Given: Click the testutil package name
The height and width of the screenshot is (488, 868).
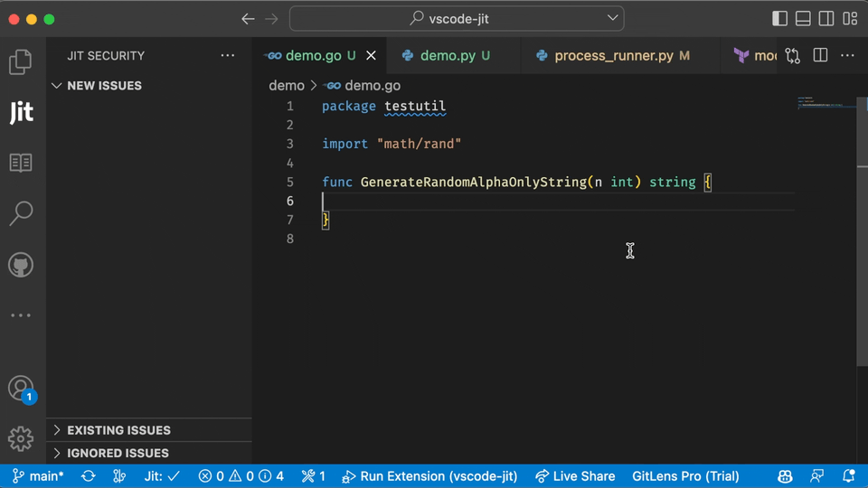Looking at the screenshot, I should pyautogui.click(x=415, y=106).
